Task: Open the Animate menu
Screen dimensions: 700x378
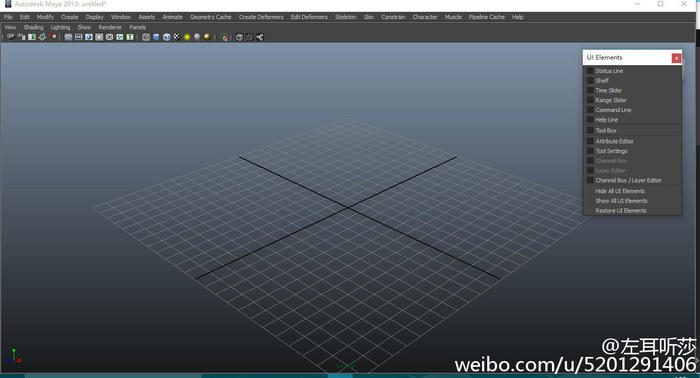Action: click(172, 17)
